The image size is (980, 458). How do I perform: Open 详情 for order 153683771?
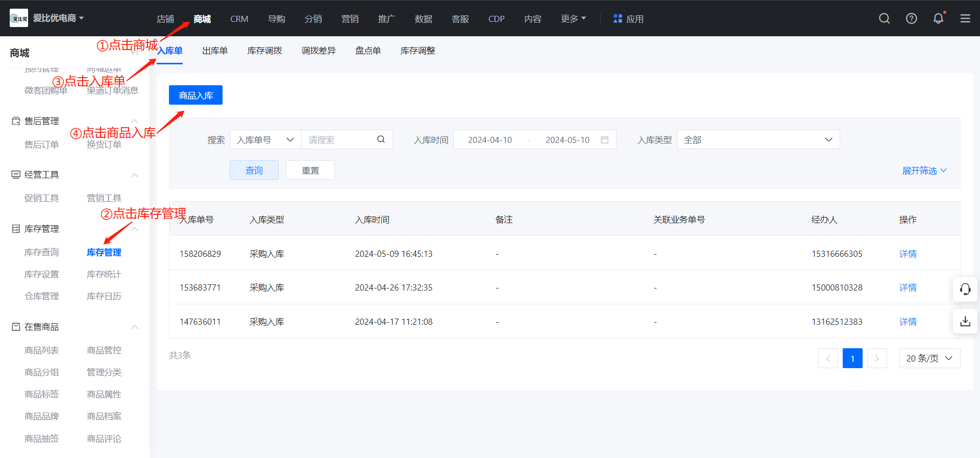pyautogui.click(x=908, y=287)
